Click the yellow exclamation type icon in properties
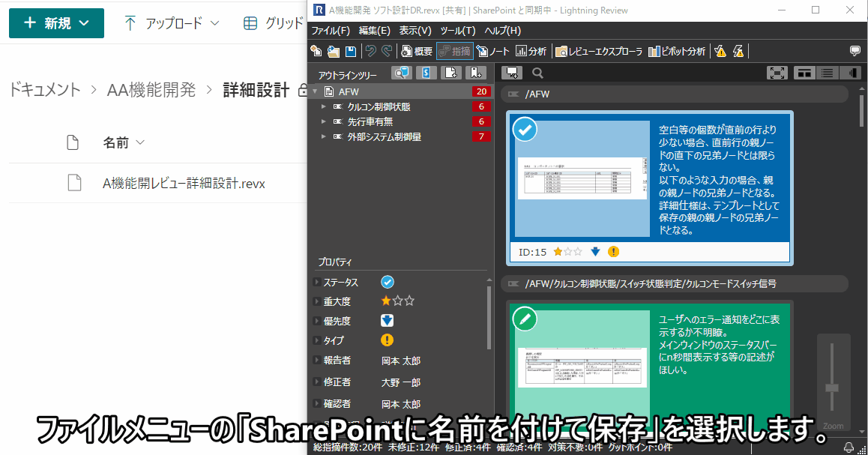This screenshot has width=868, height=455. pyautogui.click(x=387, y=340)
